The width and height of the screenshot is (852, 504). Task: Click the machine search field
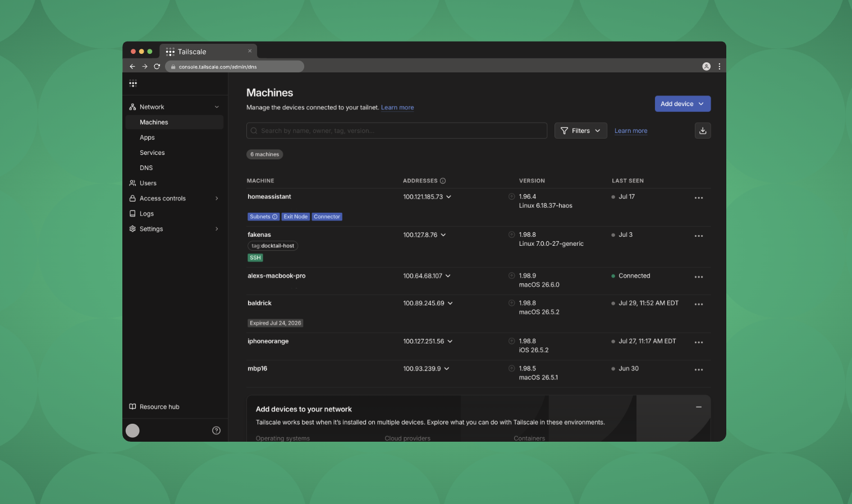point(397,131)
